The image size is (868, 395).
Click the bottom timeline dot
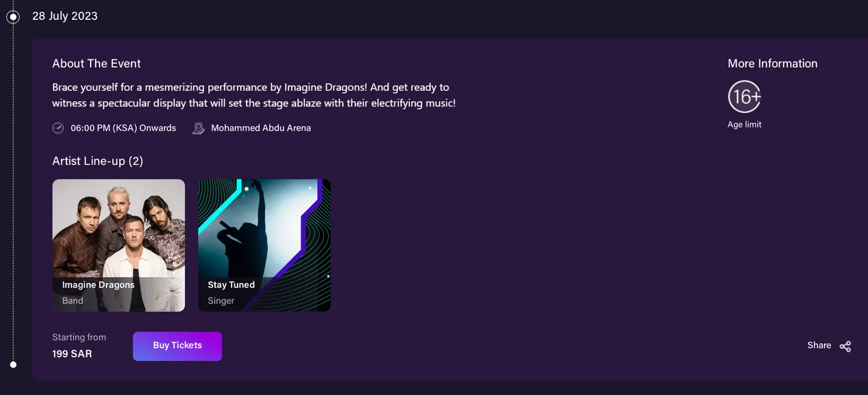13,365
